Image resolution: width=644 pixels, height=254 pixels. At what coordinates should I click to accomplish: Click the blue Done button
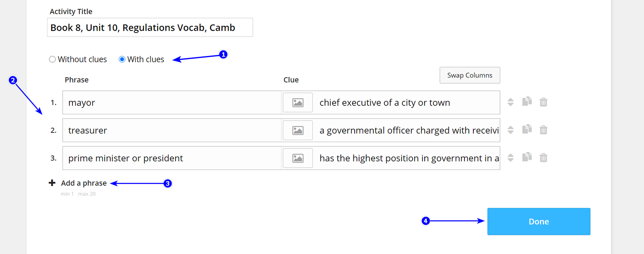pos(539,221)
